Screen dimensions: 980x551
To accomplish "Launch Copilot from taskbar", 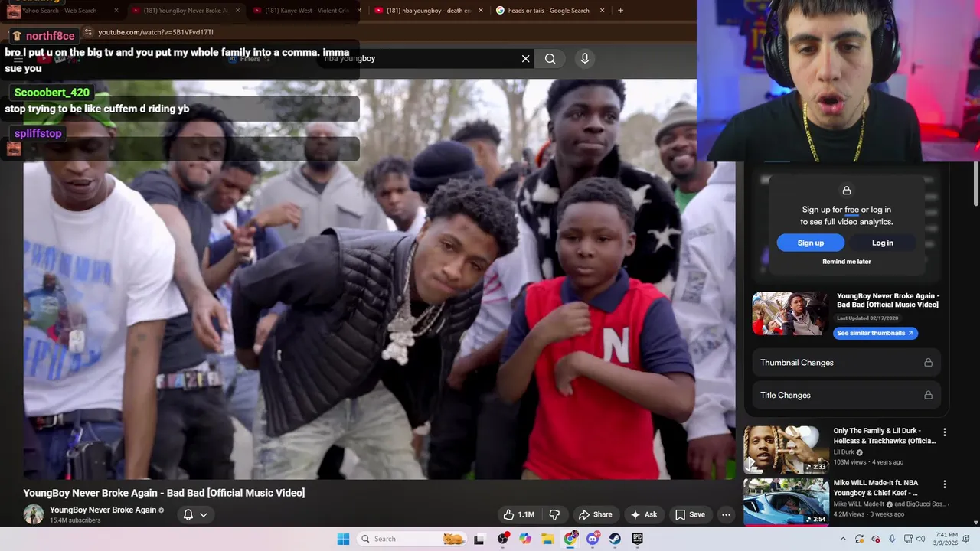I will tap(525, 539).
